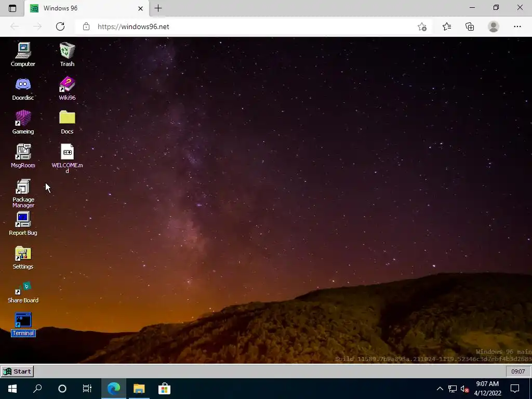532x399 pixels.
Task: Open a new browser tab
Action: tap(158, 8)
